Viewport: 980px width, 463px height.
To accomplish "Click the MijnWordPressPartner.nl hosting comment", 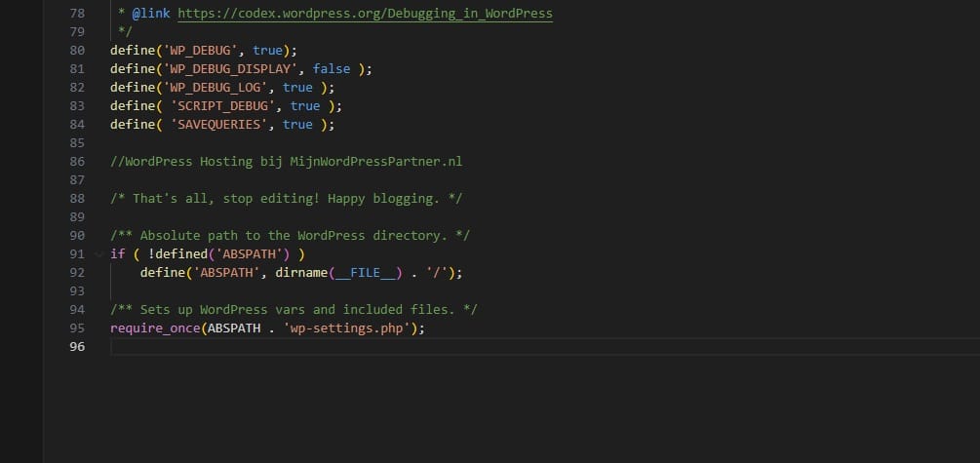I will pyautogui.click(x=286, y=162).
